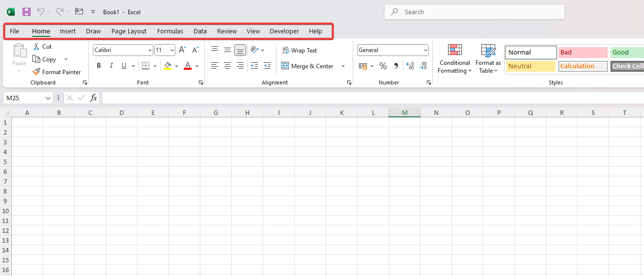Toggle Underline formatting
The width and height of the screenshot is (644, 276).
124,66
